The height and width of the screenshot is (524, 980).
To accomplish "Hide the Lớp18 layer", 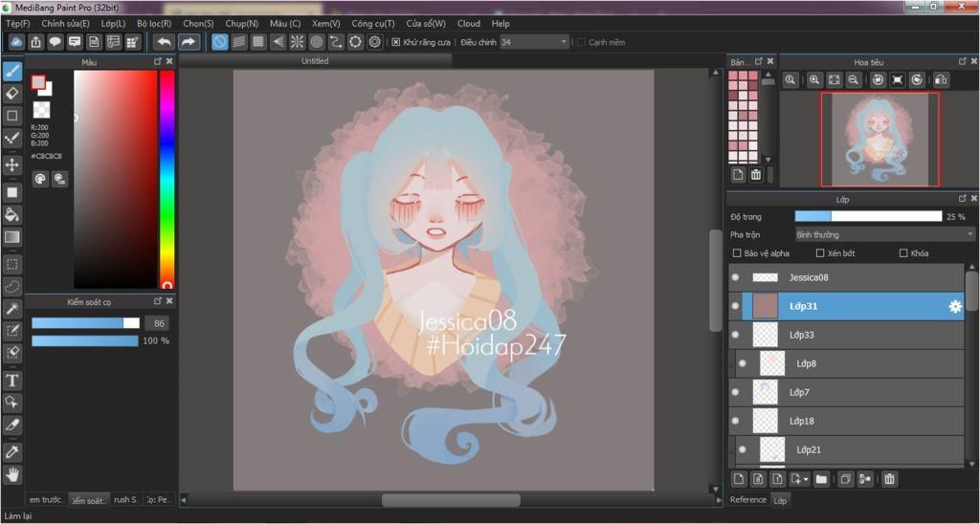I will pyautogui.click(x=735, y=421).
